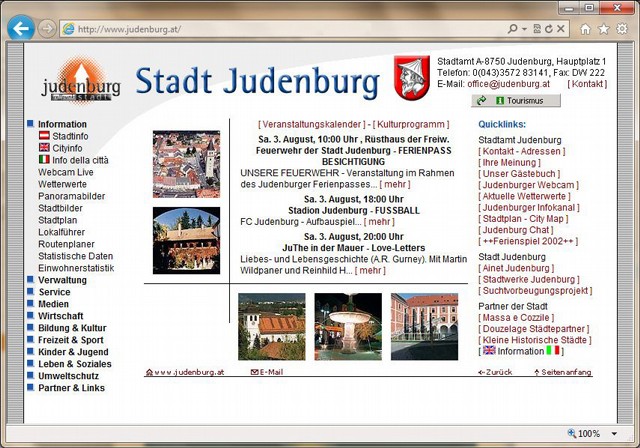Open church with red roof photo
Screen dimensions: 640x448
pyautogui.click(x=272, y=326)
